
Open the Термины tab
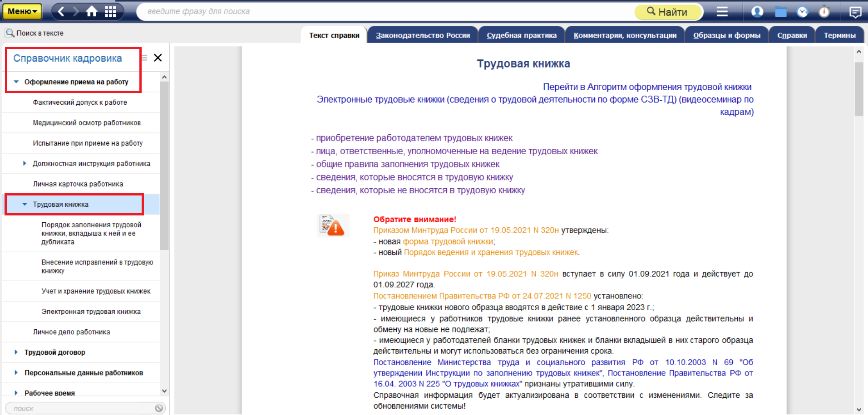tap(839, 35)
